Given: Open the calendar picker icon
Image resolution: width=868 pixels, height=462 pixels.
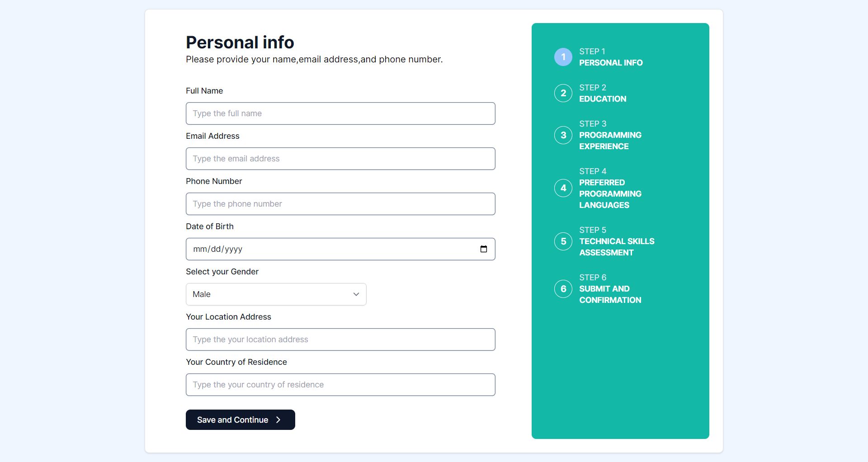Looking at the screenshot, I should point(483,249).
